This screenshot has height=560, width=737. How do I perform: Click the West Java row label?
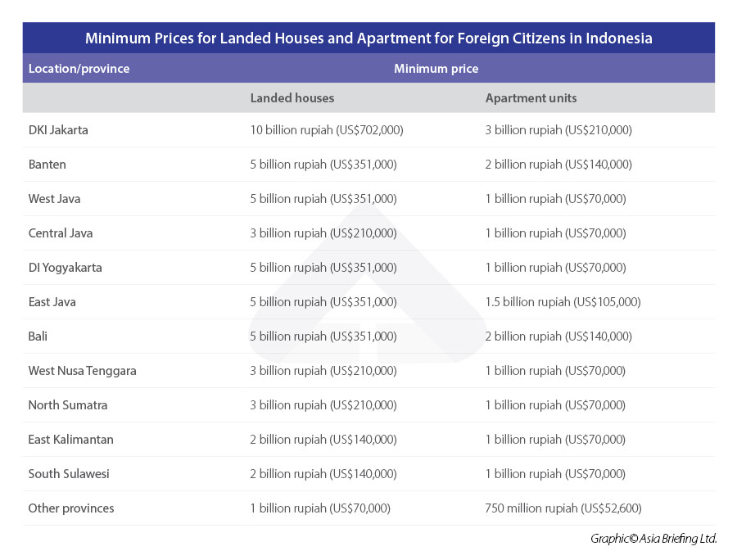[x=54, y=199]
